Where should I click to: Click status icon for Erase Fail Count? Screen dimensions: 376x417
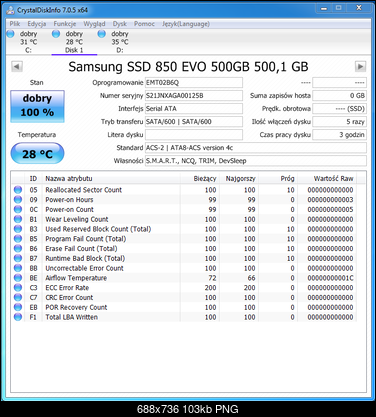[18, 248]
